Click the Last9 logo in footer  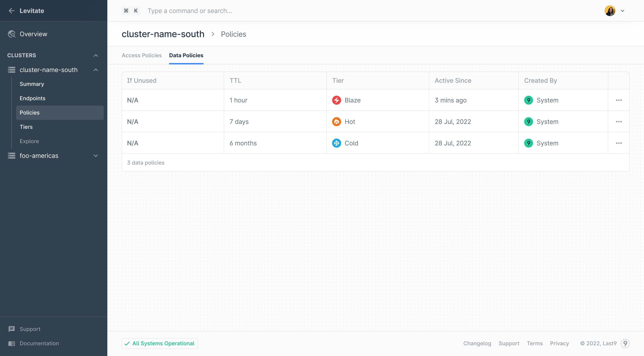pos(625,343)
